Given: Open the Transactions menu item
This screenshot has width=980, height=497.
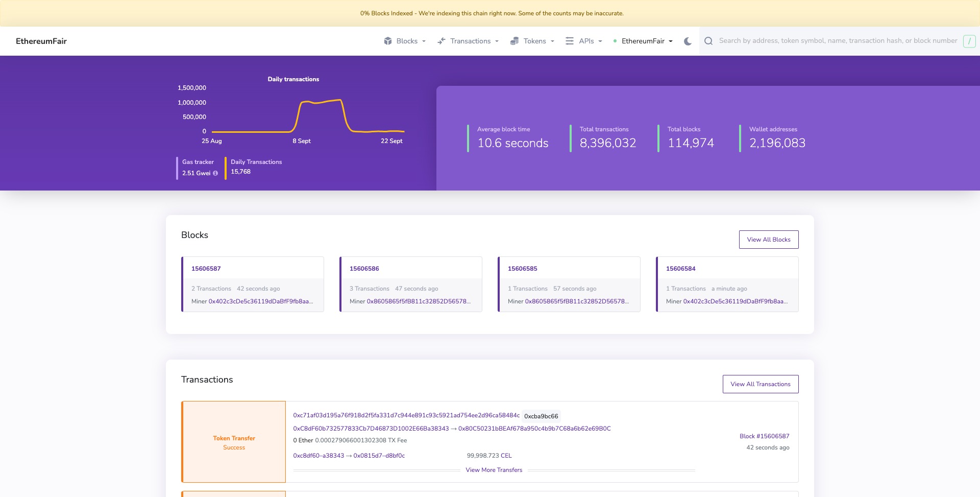Looking at the screenshot, I should point(470,41).
